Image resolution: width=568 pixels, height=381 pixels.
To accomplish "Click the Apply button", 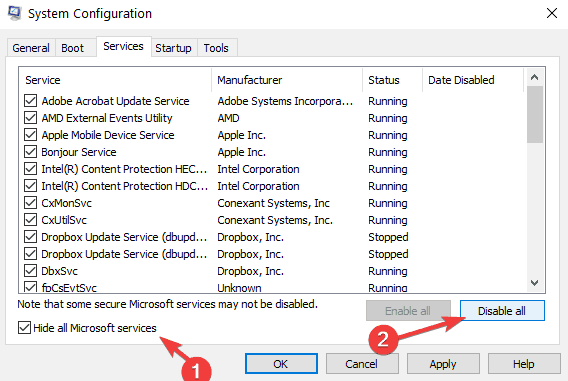I will [x=443, y=364].
